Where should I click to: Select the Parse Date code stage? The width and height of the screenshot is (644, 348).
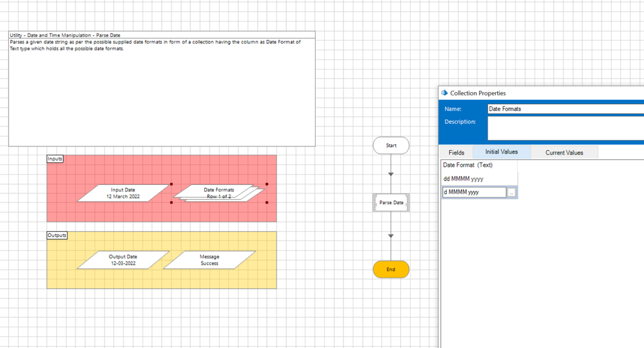[x=391, y=203]
